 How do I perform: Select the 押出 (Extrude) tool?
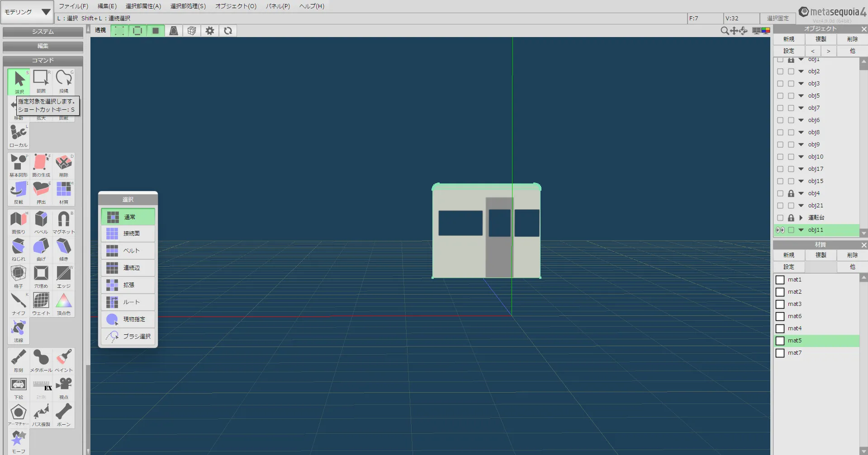coord(41,192)
